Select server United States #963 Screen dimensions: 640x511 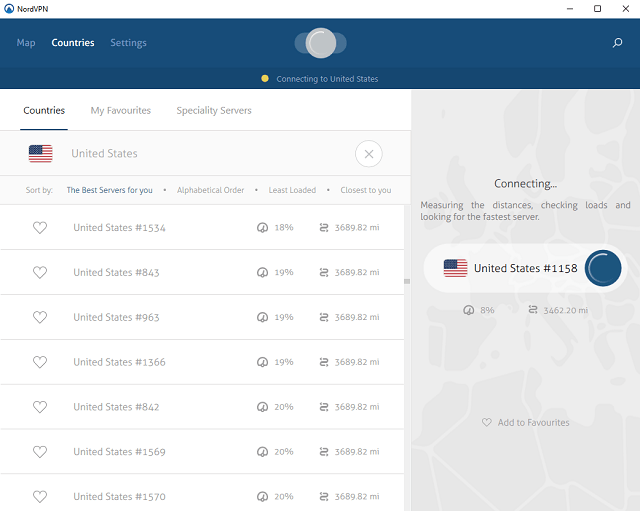[x=202, y=317]
